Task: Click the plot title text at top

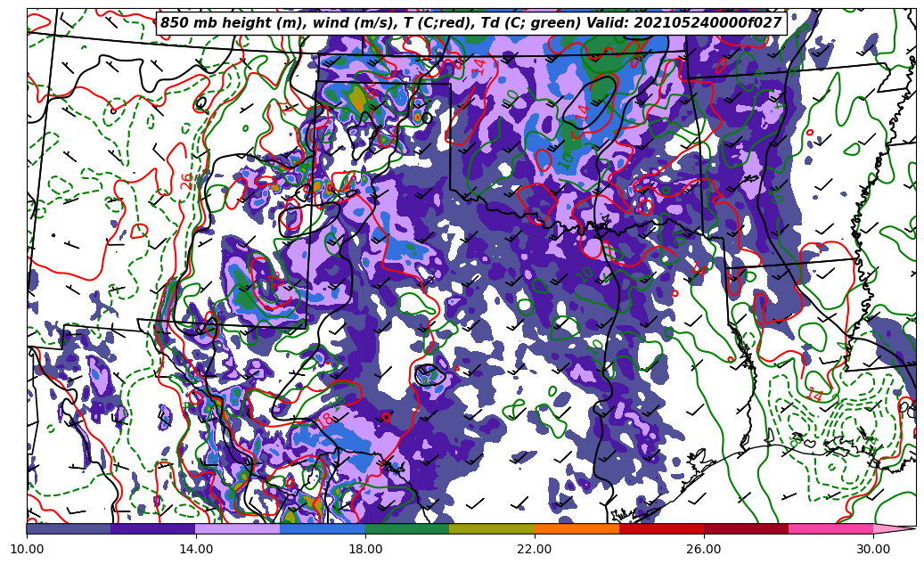Action: click(470, 23)
